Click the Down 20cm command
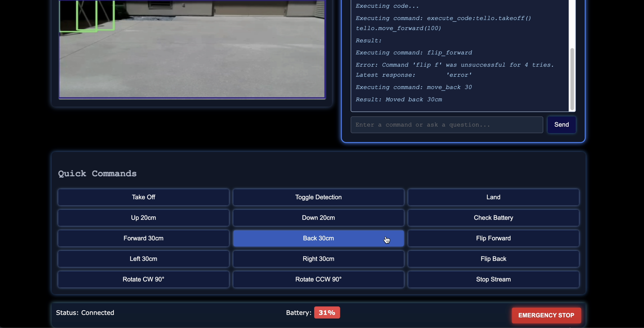Viewport: 644px width, 328px height. [x=318, y=218]
